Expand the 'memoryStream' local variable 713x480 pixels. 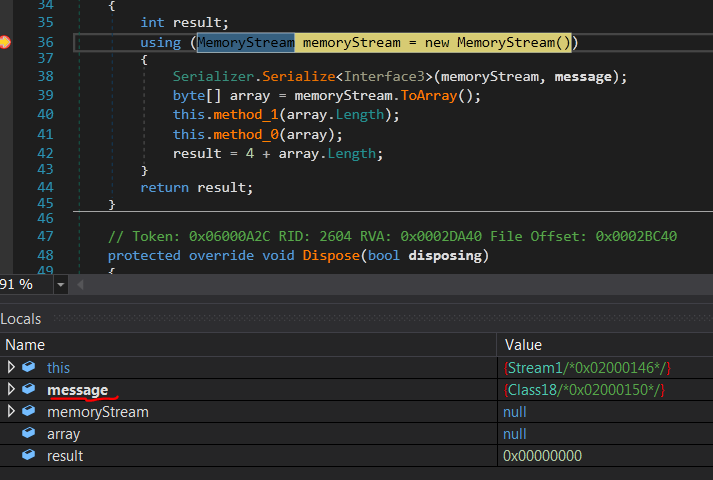click(10, 411)
